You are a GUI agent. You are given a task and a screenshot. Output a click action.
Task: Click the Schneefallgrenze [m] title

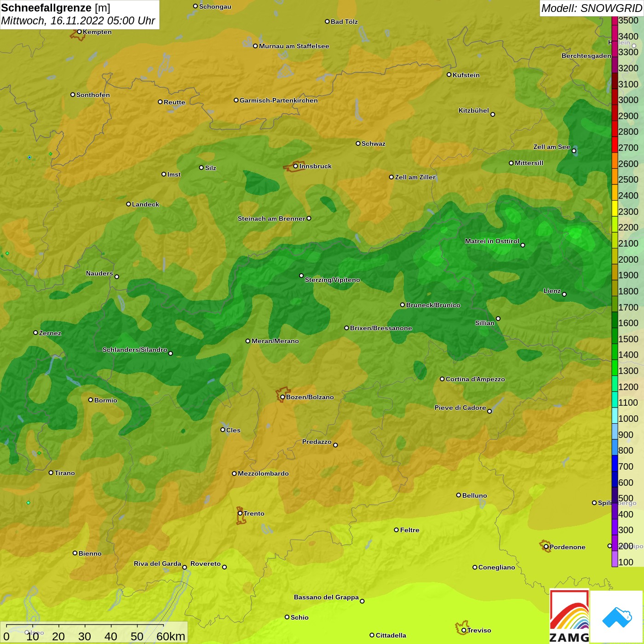coord(56,8)
